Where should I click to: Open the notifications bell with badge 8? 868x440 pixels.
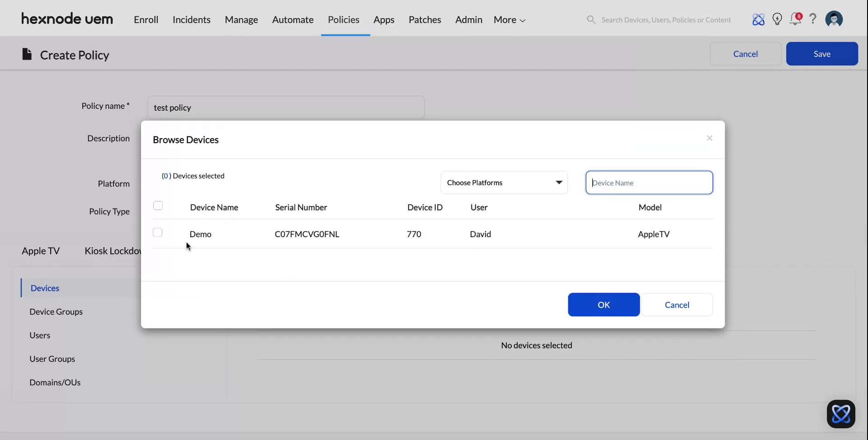(795, 19)
